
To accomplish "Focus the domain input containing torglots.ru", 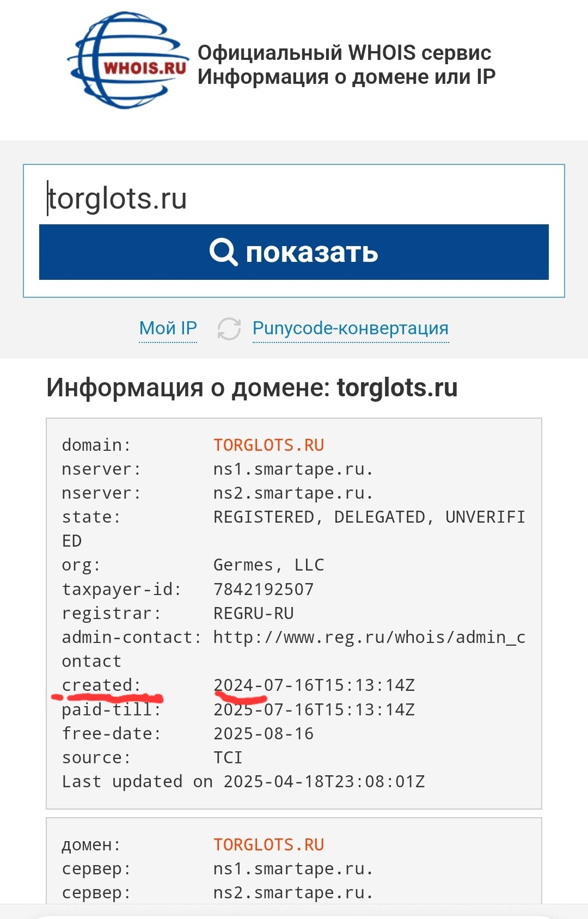I will click(x=294, y=198).
